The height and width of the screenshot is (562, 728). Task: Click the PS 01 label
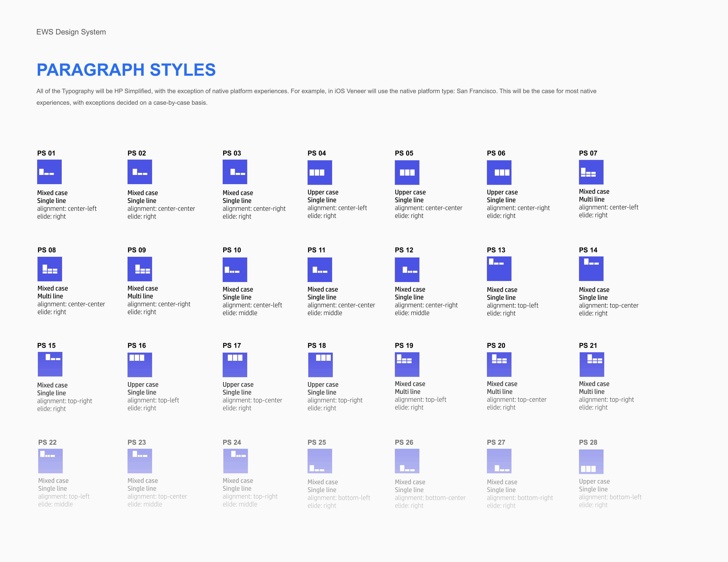pos(46,153)
